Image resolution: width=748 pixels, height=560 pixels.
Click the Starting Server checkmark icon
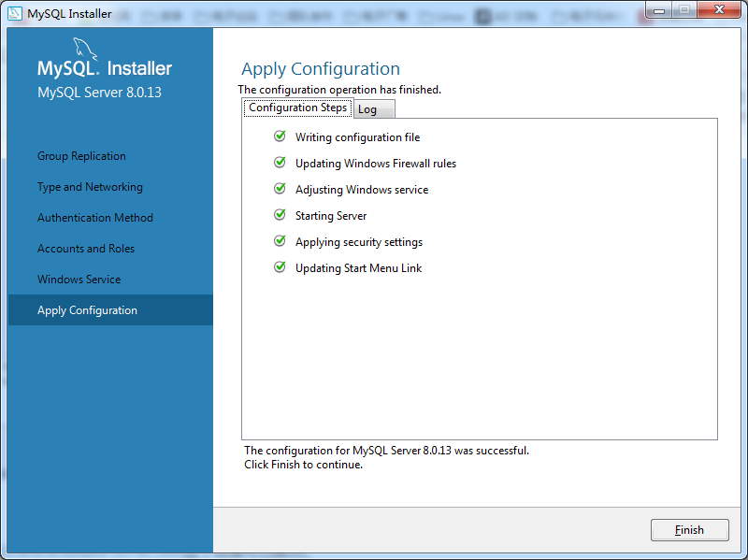click(280, 215)
